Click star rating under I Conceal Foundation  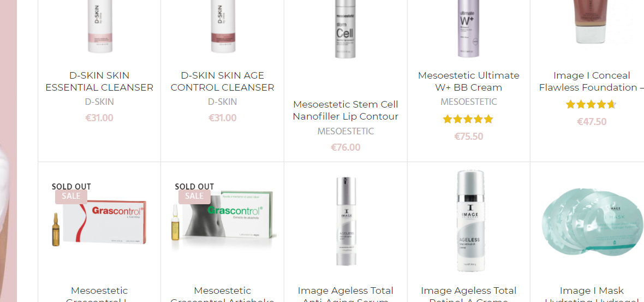pos(591,104)
